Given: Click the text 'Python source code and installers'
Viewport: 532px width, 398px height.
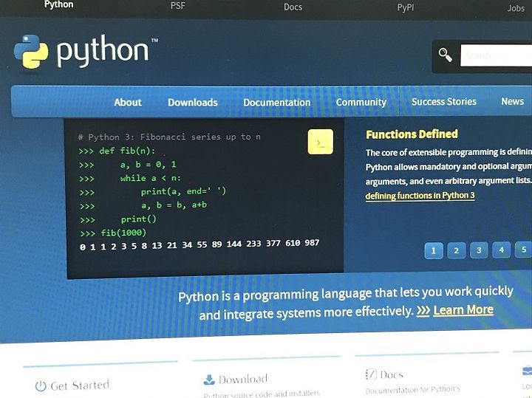Looking at the screenshot, I should click(262, 394).
